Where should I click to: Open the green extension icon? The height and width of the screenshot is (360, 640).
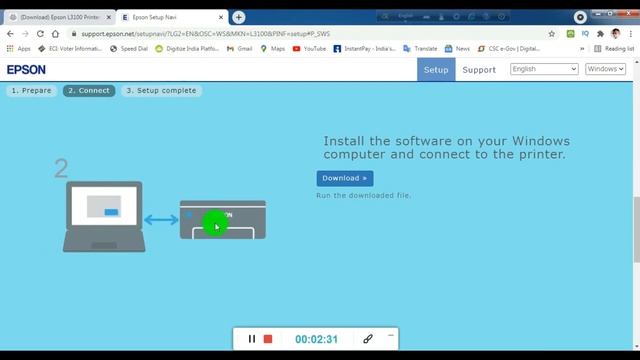tap(570, 34)
